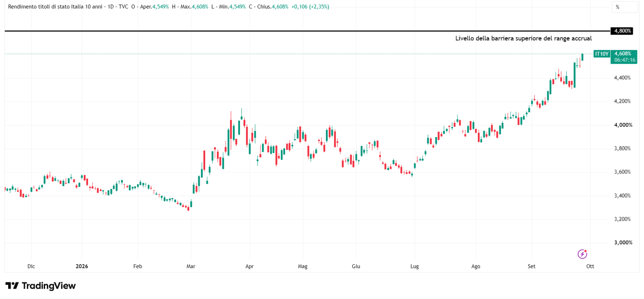Click the 3,800% level on the price axis

[623, 149]
